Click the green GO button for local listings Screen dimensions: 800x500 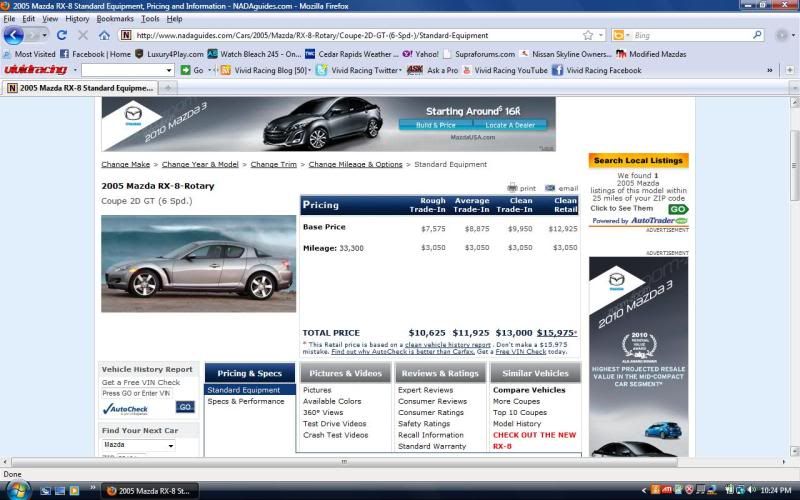coord(678,209)
